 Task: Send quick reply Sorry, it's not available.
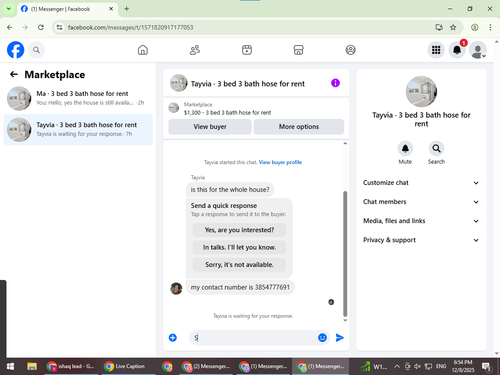click(x=239, y=265)
